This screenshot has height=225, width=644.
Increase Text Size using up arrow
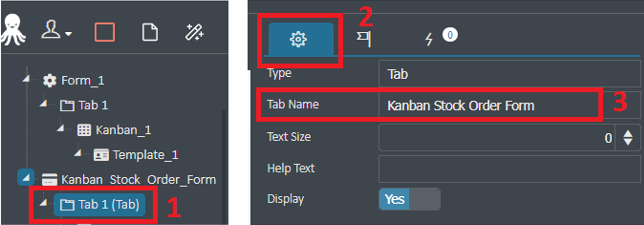point(628,133)
